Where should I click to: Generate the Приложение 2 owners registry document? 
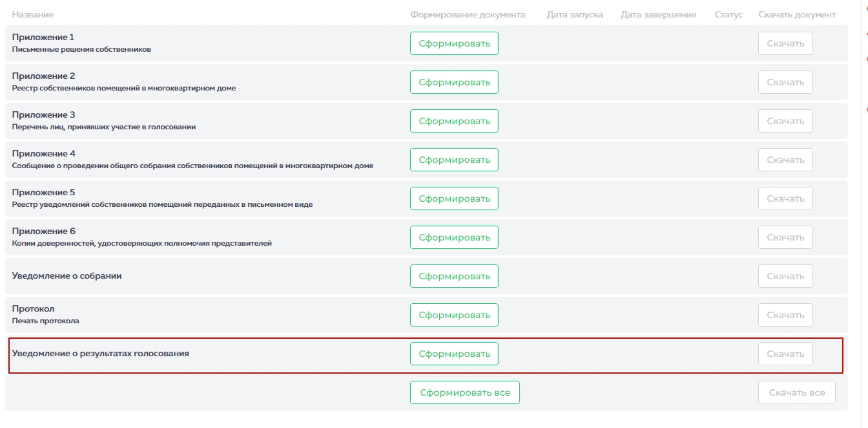(x=454, y=82)
